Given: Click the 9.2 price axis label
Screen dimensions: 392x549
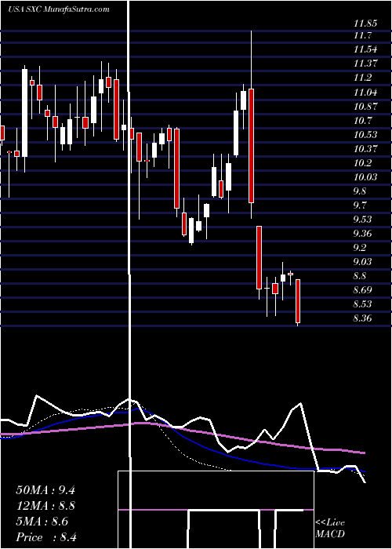Looking at the screenshot, I should coord(360,248).
